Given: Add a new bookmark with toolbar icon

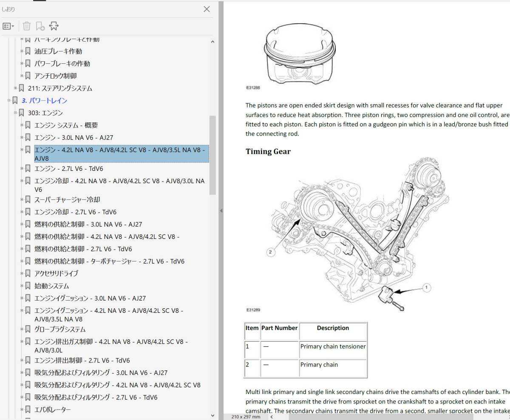Looking at the screenshot, I should (x=40, y=26).
